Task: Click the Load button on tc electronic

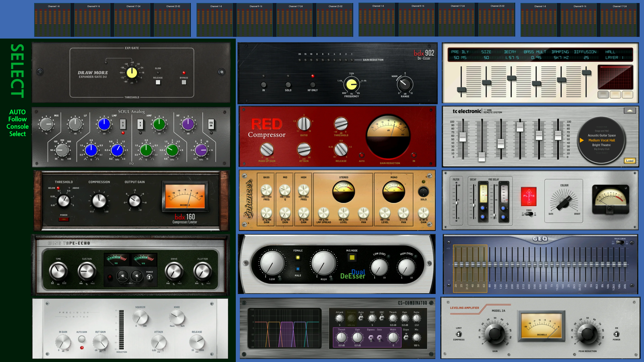Action: click(x=630, y=161)
